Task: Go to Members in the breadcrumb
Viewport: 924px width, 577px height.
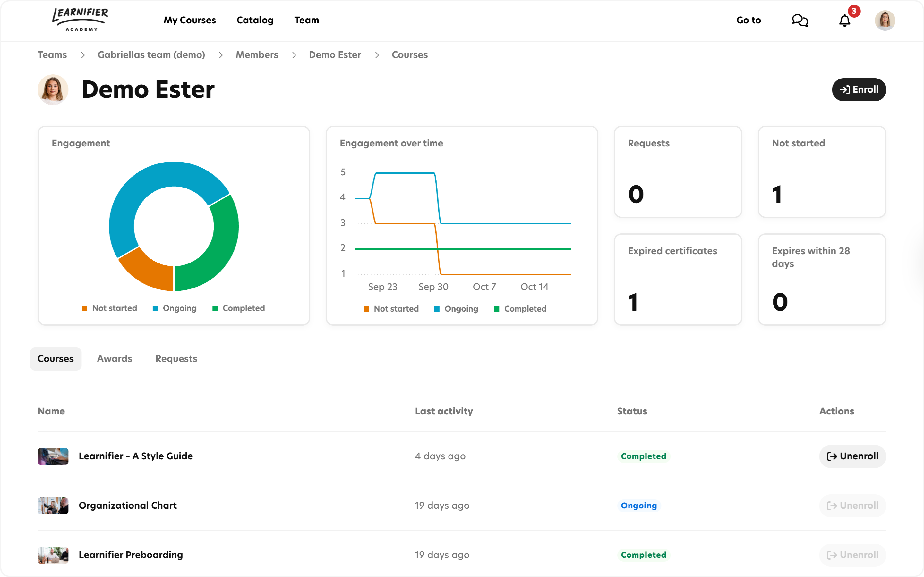Action: (257, 54)
